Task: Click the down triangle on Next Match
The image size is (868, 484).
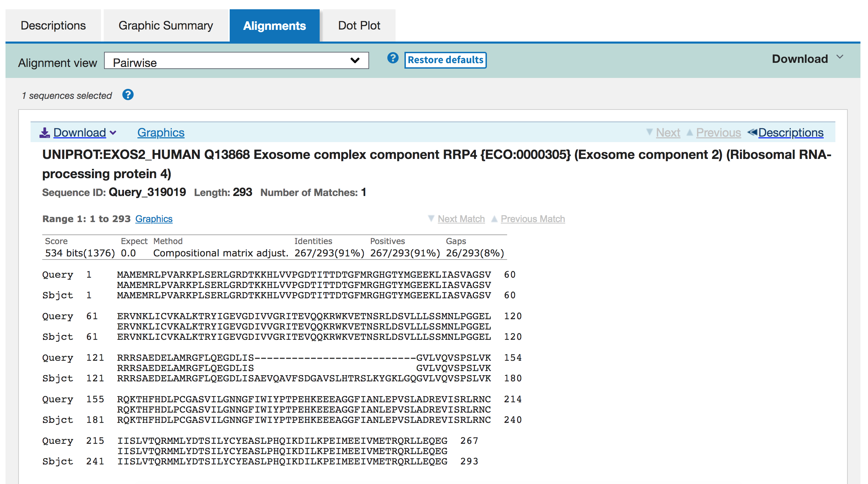Action: click(431, 219)
